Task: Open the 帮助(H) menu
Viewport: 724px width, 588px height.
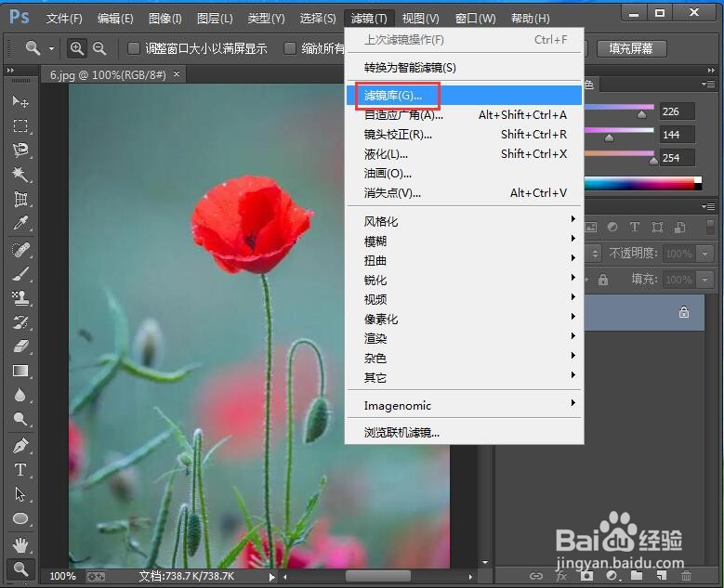Action: 531,19
